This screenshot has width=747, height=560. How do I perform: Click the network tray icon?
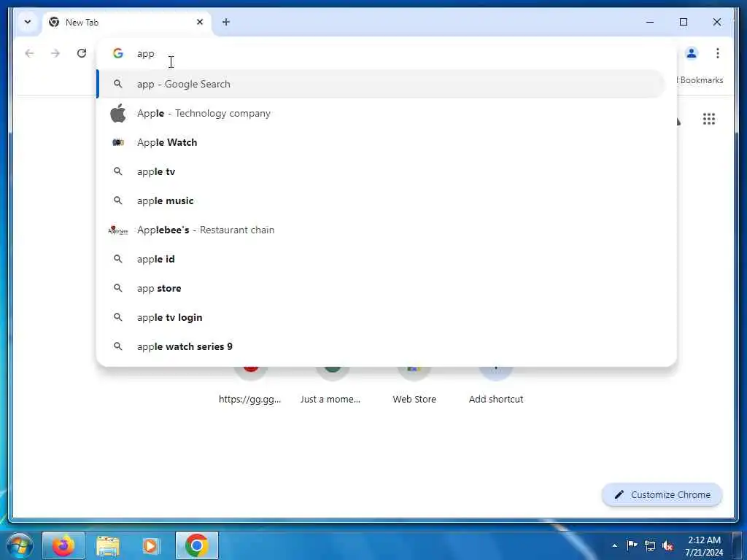650,545
